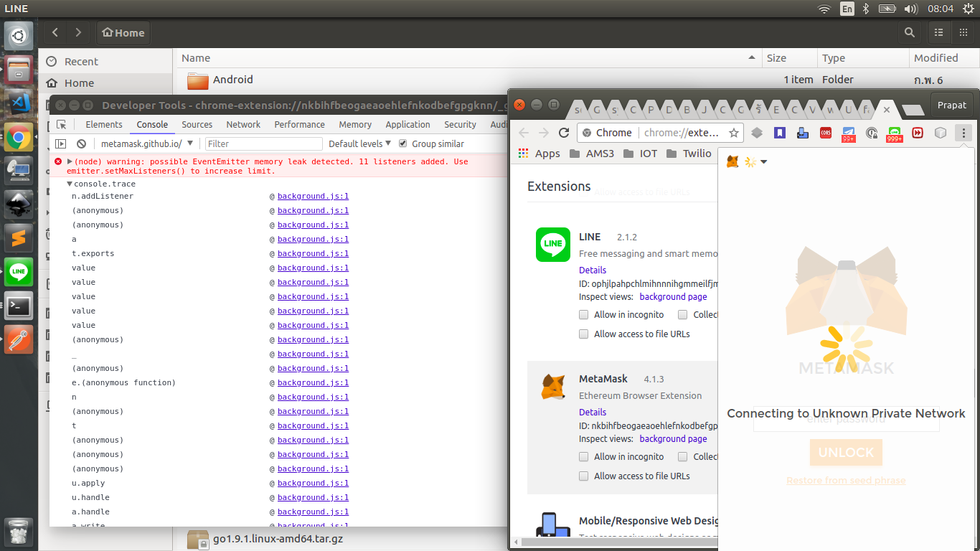The height and width of the screenshot is (551, 980).
Task: Clear the console in DevTools
Action: point(82,143)
